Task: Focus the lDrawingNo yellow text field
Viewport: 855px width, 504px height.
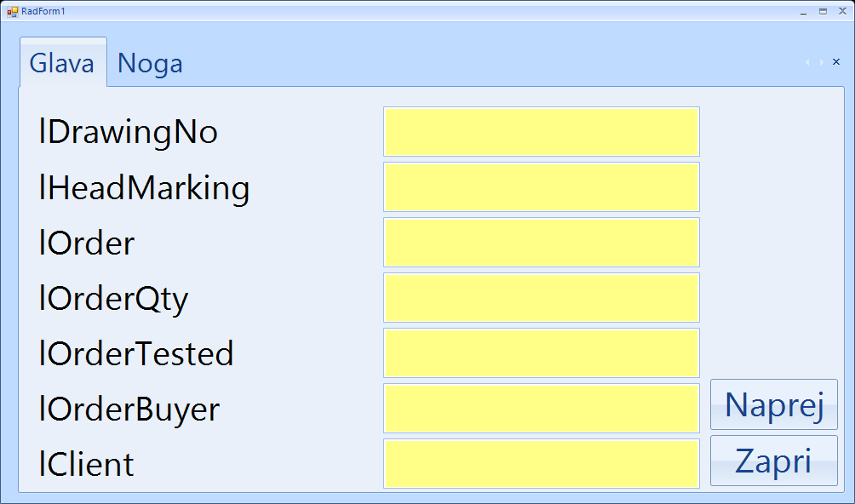Action: [541, 132]
